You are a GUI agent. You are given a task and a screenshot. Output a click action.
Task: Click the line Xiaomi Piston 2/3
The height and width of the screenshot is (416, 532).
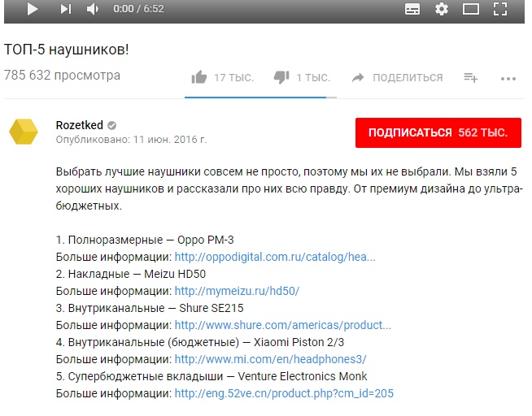[200, 342]
